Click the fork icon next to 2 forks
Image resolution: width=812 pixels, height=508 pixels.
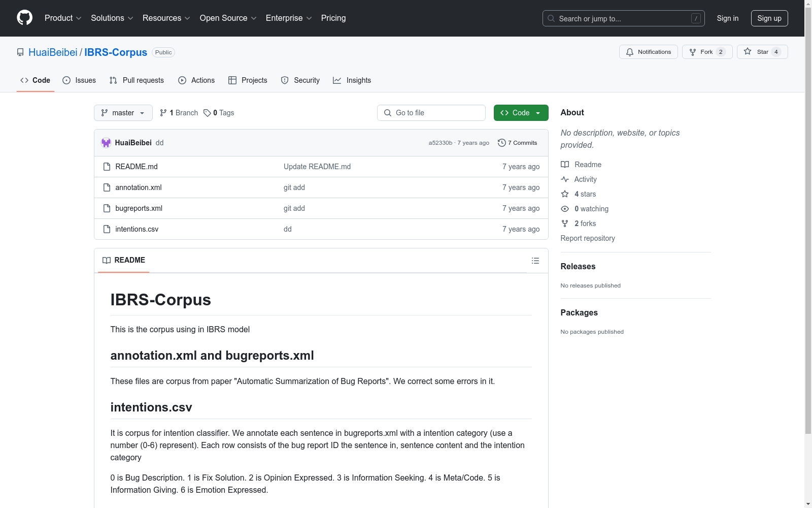point(565,224)
